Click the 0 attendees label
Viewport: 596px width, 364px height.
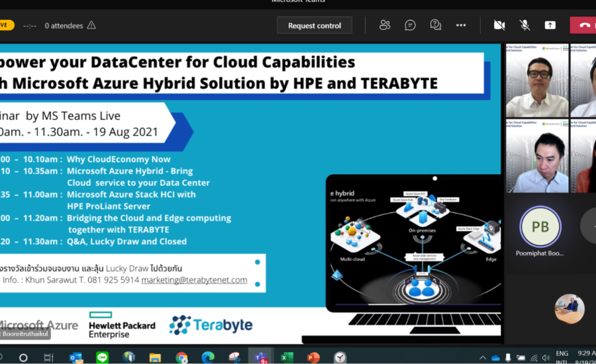64,25
